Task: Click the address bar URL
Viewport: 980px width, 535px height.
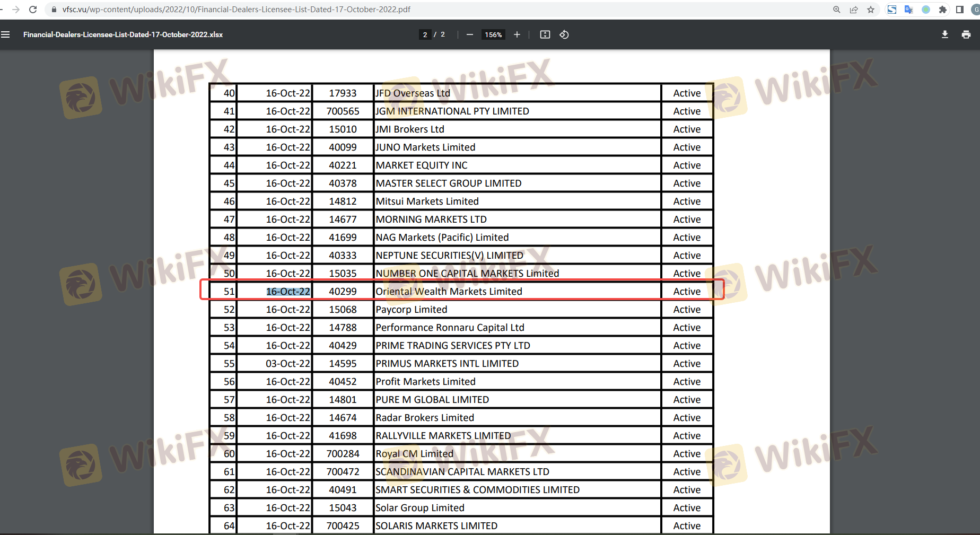Action: (236, 10)
